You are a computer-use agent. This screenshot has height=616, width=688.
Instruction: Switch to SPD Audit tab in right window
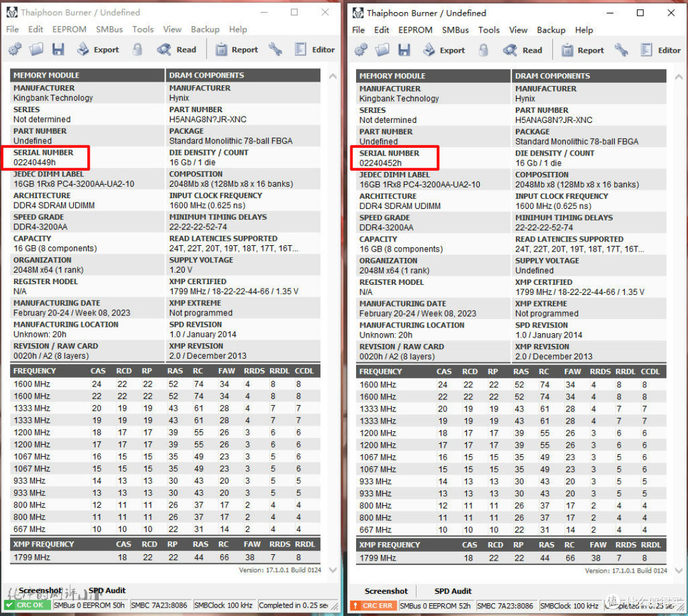(x=453, y=591)
